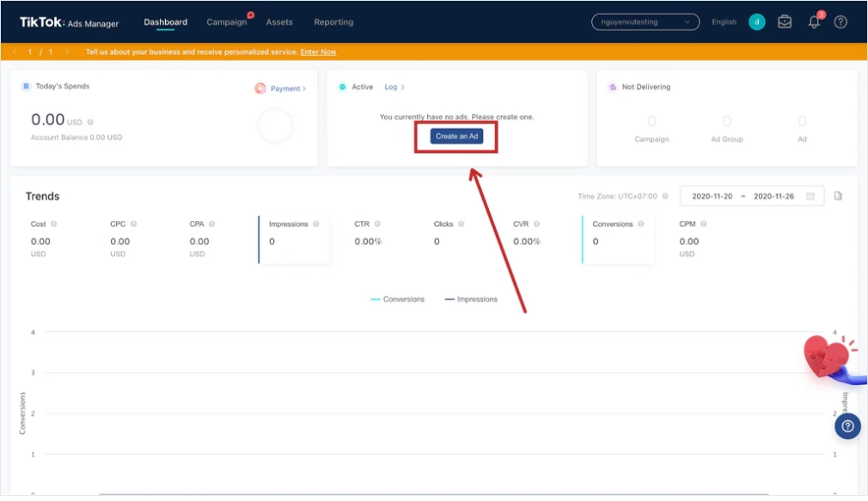
Task: Click the notification bell icon
Action: pos(814,22)
